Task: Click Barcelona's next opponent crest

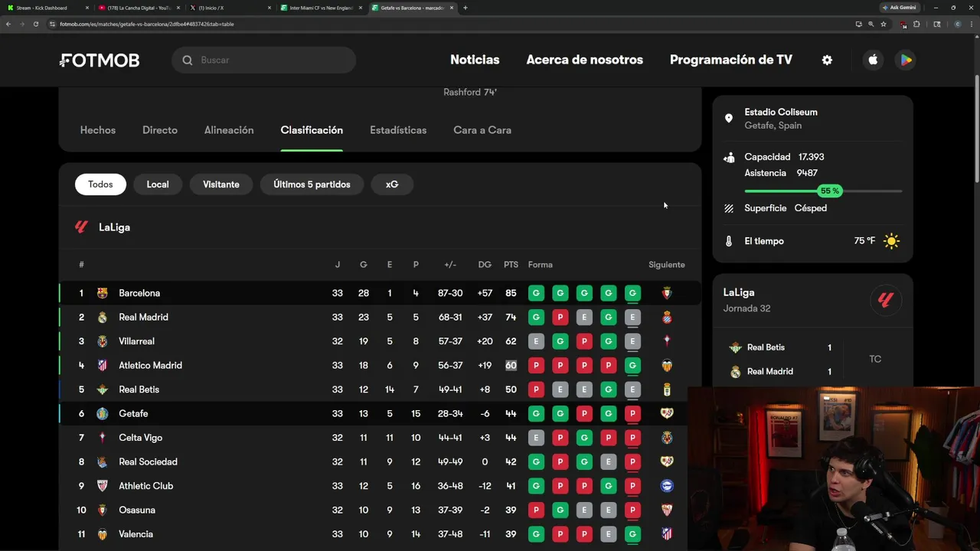Action: pyautogui.click(x=667, y=293)
